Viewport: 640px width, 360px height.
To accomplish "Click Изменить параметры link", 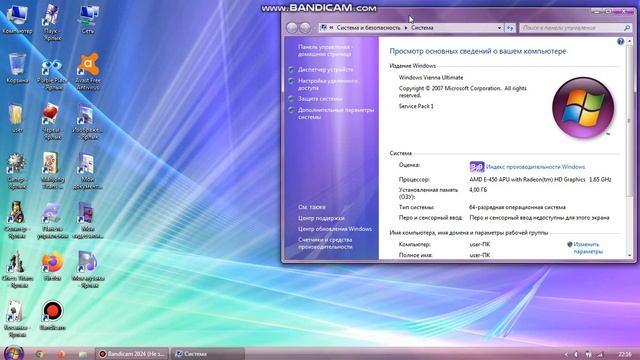I will [588, 248].
